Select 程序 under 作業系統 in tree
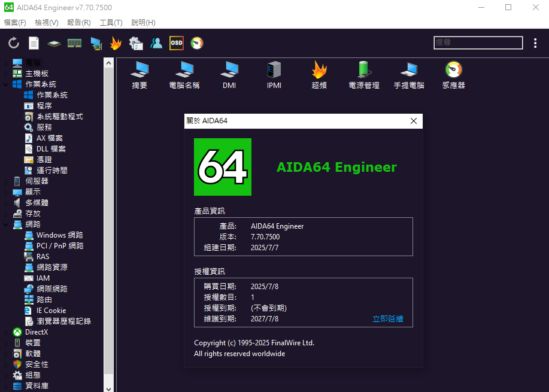This screenshot has width=549, height=392. pos(44,106)
